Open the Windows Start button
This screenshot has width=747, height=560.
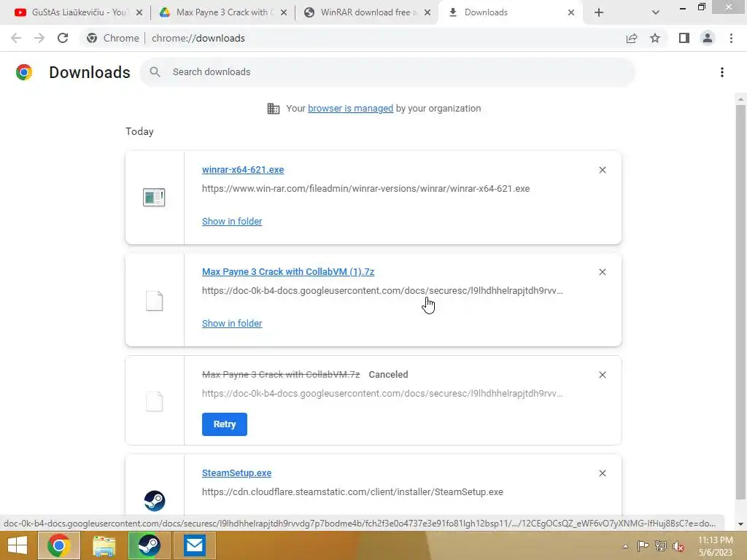coord(18,545)
